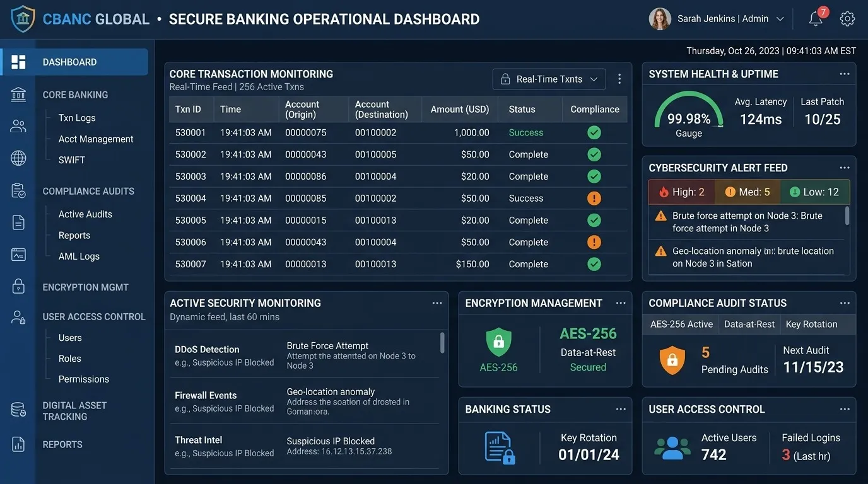
Task: Open Permissions under User Access Control
Action: [84, 379]
